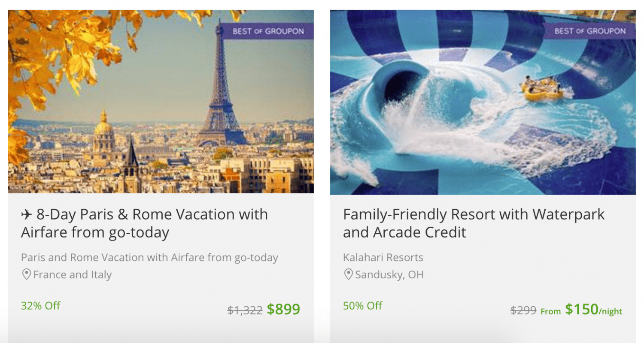Click the crossed-out $1,322 original price
This screenshot has height=343, width=644.
point(245,310)
